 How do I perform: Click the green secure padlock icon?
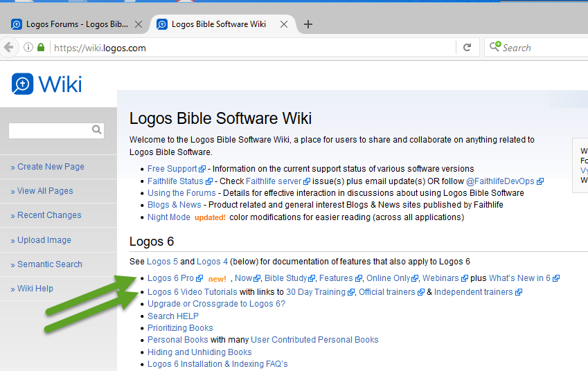point(41,47)
